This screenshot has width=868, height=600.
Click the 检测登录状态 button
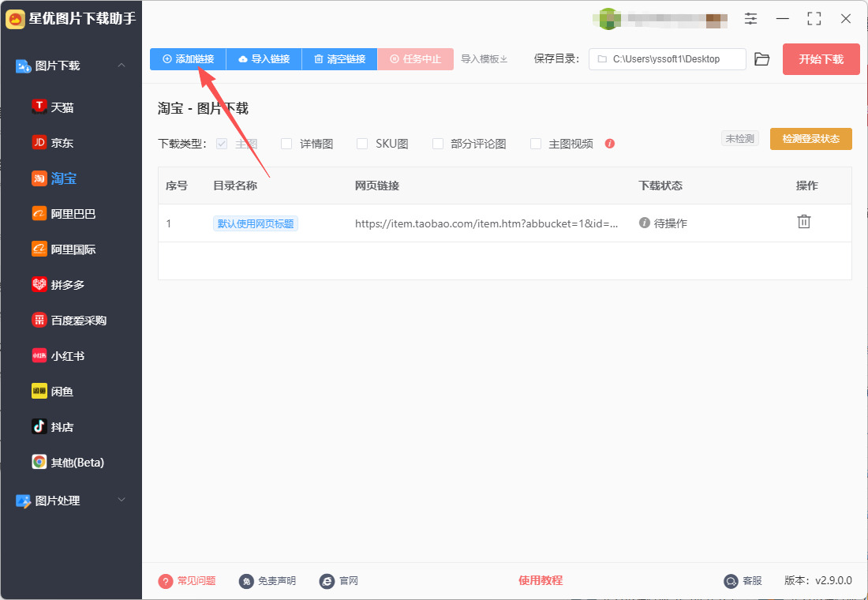click(811, 138)
